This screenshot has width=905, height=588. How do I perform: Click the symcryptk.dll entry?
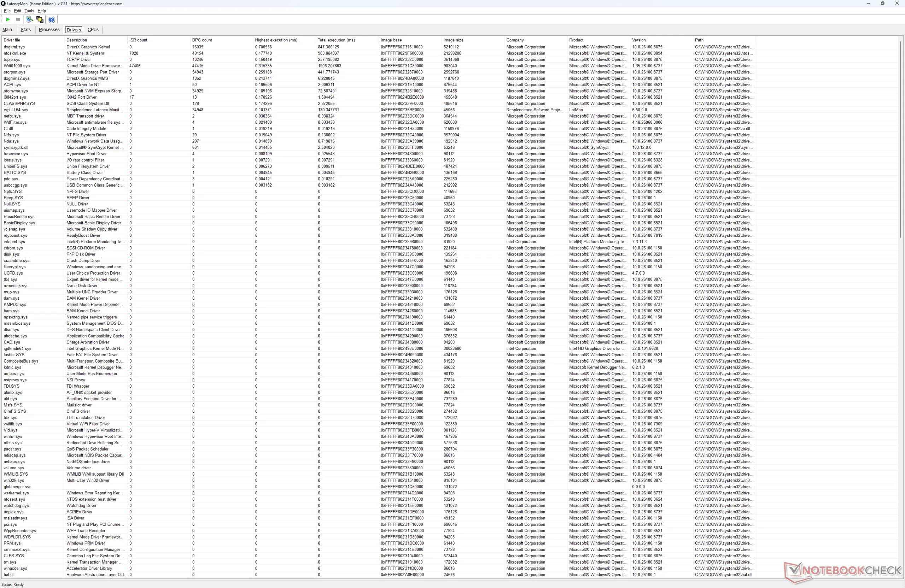(x=379, y=147)
